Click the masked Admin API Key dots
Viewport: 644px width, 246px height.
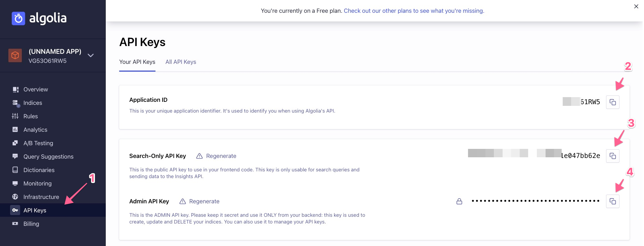pyautogui.click(x=536, y=201)
